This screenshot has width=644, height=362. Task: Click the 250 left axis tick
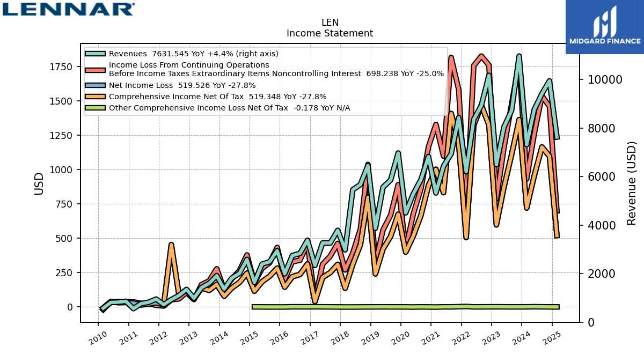pyautogui.click(x=65, y=273)
